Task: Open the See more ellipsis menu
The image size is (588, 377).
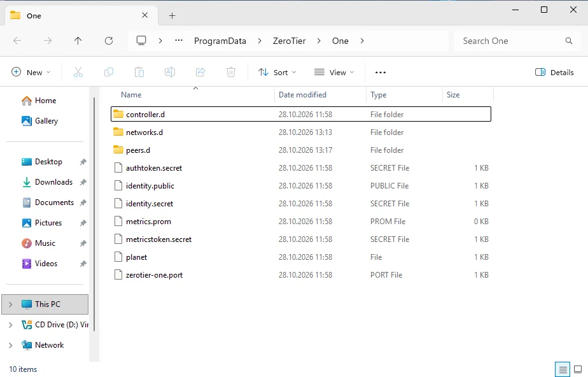Action: 381,73
